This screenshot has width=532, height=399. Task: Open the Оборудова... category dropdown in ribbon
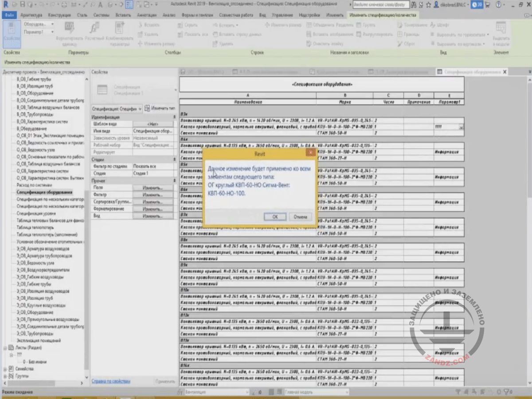pos(39,24)
